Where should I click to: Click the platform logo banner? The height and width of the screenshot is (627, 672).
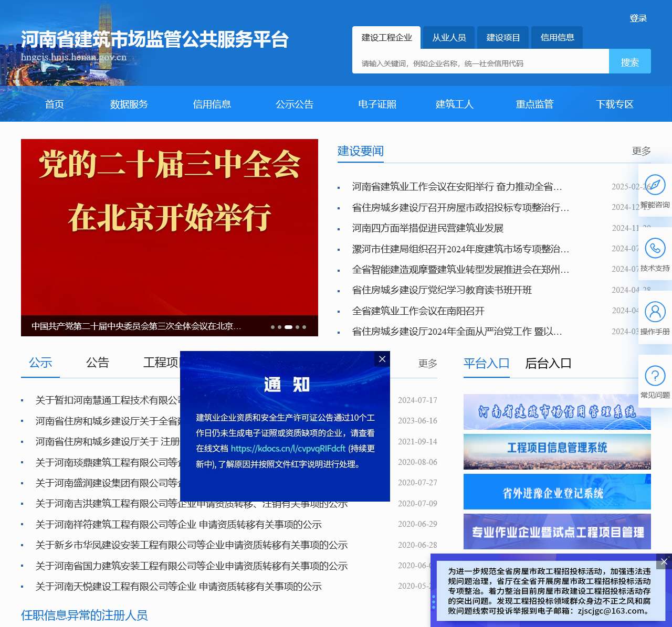click(155, 38)
